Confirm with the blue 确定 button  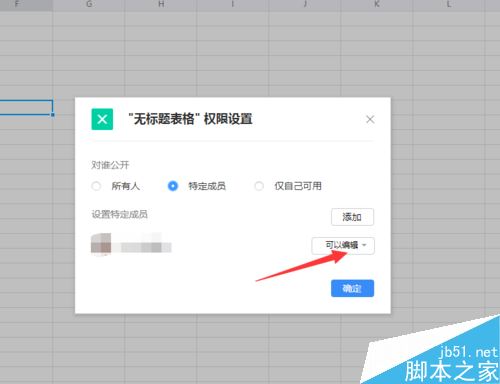coord(352,288)
